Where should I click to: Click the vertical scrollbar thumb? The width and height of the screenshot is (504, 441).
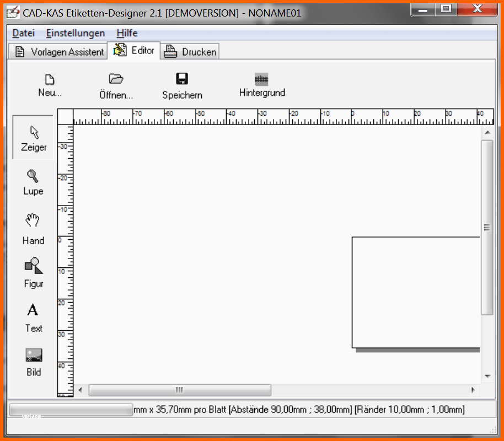click(486, 227)
